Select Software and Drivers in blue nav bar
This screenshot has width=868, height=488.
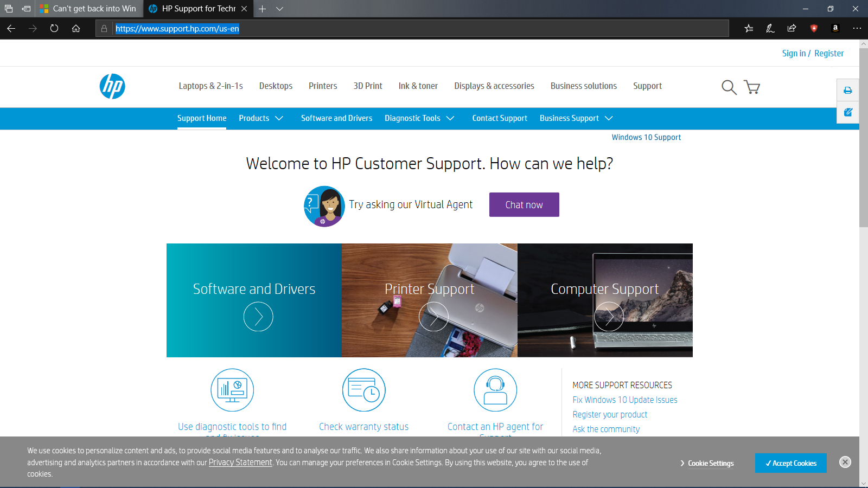click(x=337, y=118)
